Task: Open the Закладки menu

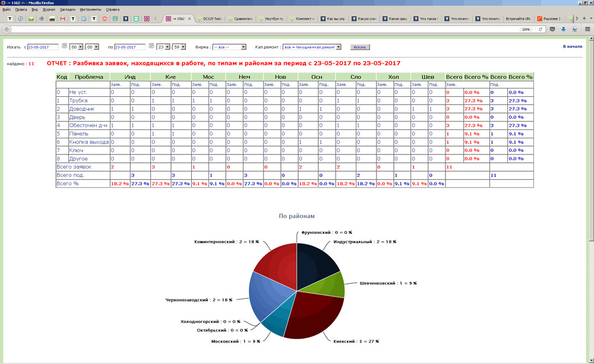Action: (67, 10)
